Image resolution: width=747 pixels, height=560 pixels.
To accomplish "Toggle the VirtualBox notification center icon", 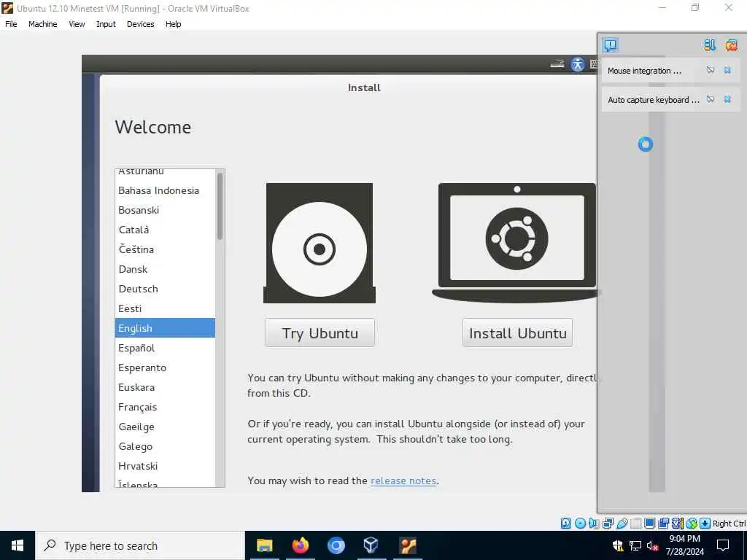I will (x=611, y=45).
